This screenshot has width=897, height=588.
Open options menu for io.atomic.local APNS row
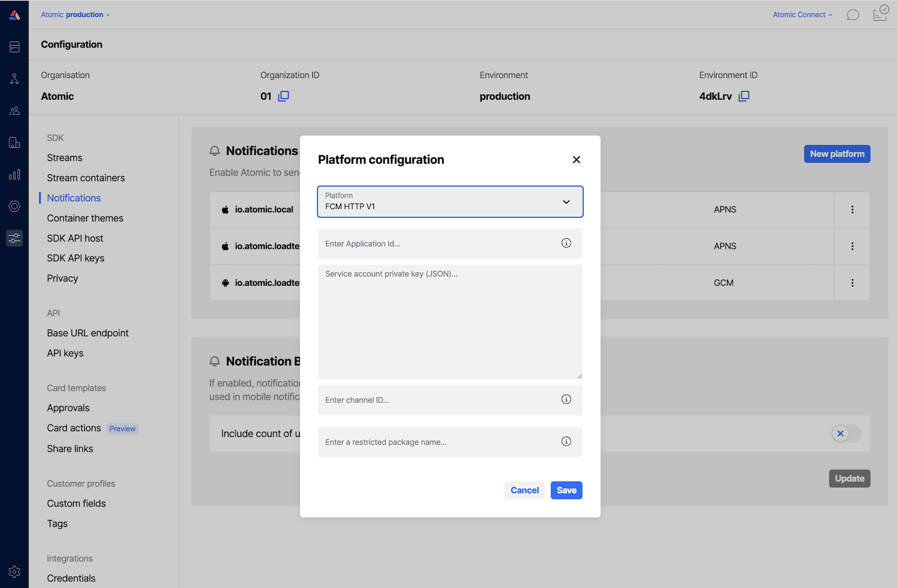(852, 210)
